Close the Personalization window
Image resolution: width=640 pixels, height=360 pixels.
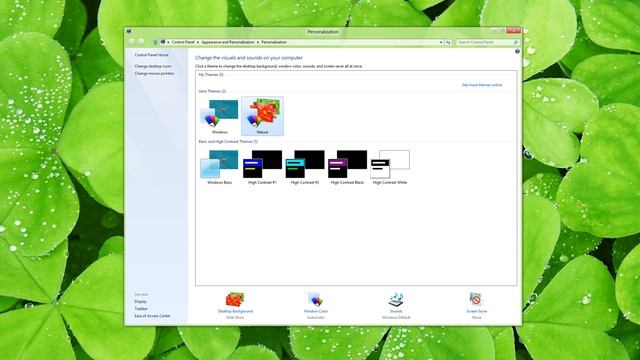[513, 31]
